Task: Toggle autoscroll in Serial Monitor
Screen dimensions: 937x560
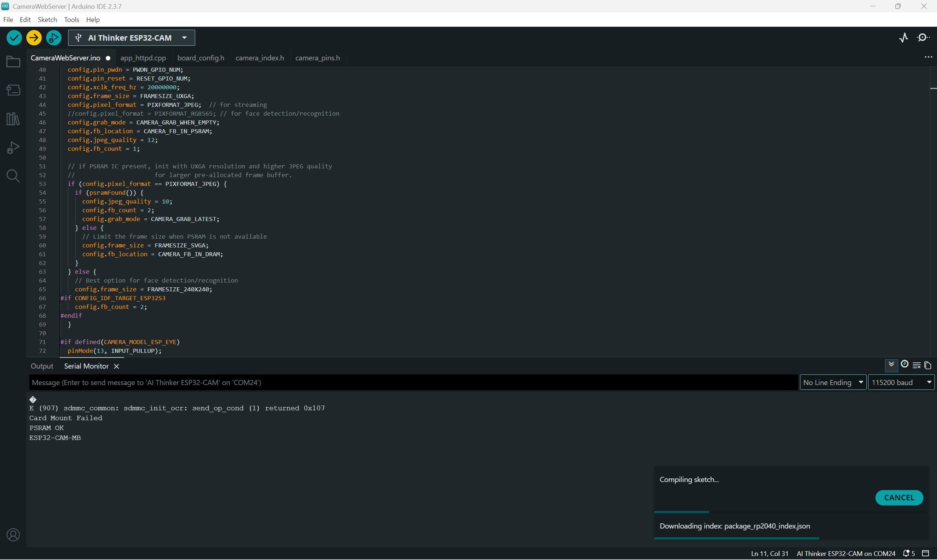Action: (891, 365)
